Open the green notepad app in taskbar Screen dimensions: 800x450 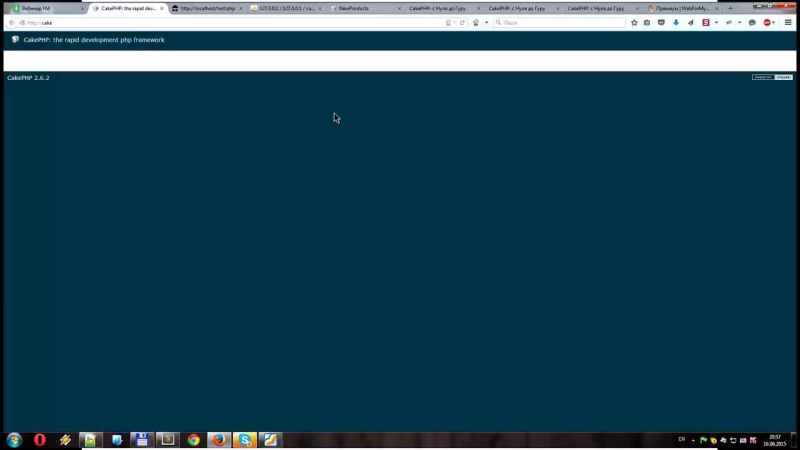pyautogui.click(x=90, y=440)
